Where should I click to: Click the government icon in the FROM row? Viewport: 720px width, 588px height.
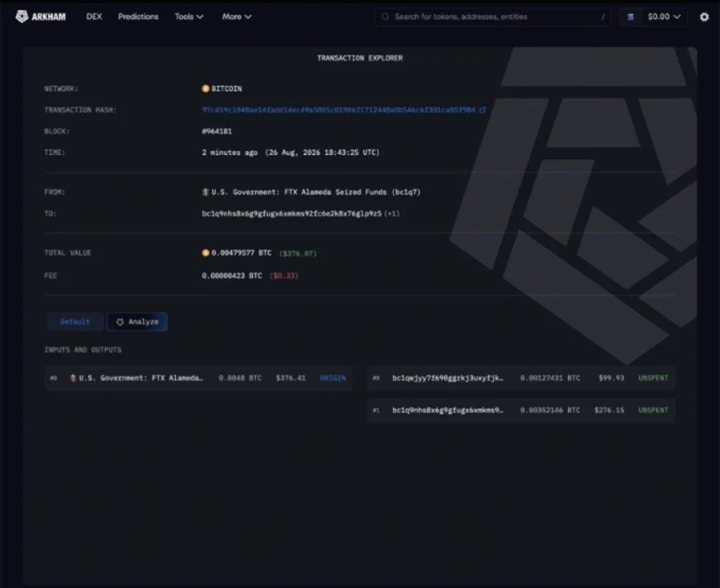(x=205, y=192)
